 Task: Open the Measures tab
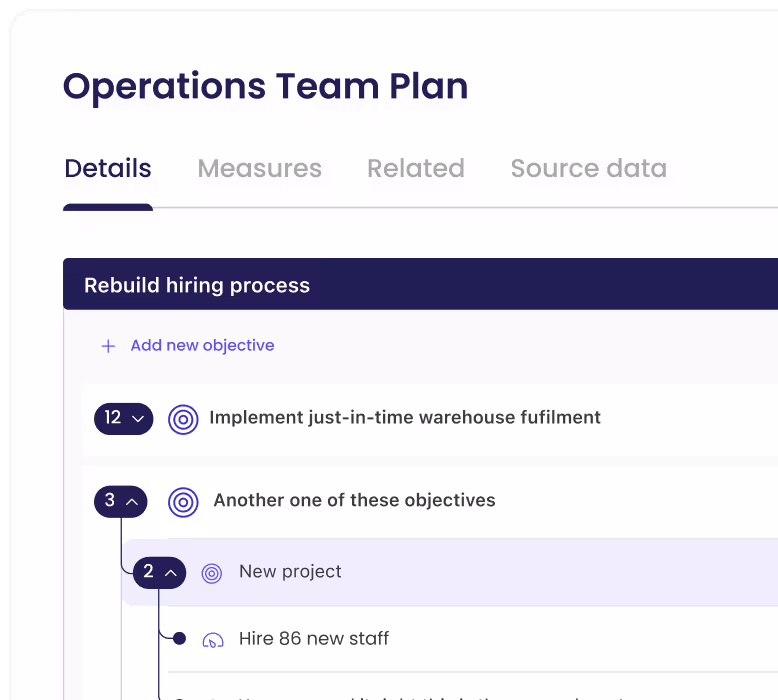(259, 169)
